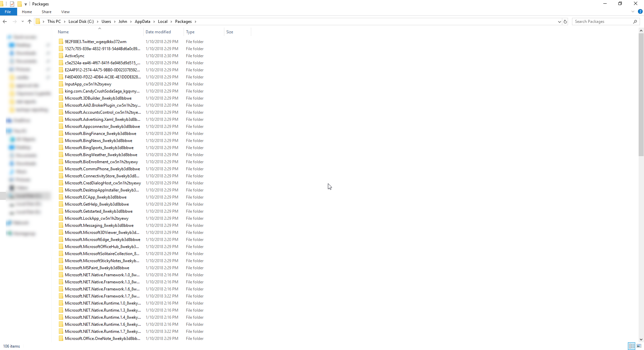Screen dimensions: 644x350
Task: Select the Microsoft.LockApp folder icon
Action: coord(61,218)
